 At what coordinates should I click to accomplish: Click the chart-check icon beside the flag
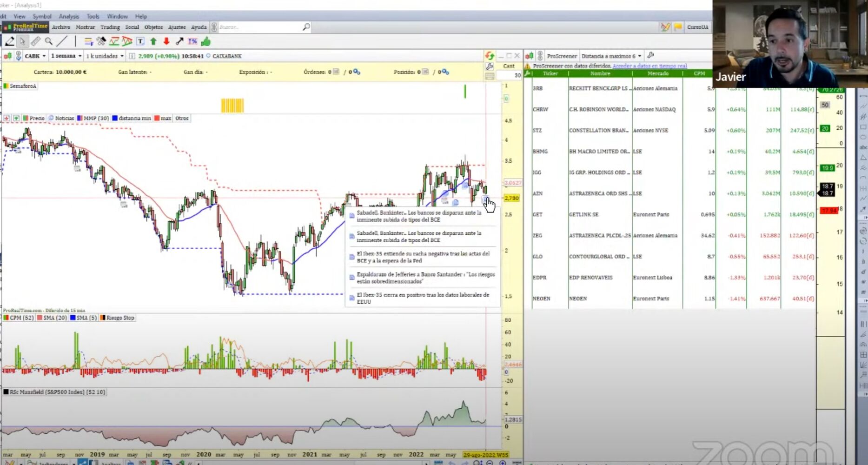[665, 27]
